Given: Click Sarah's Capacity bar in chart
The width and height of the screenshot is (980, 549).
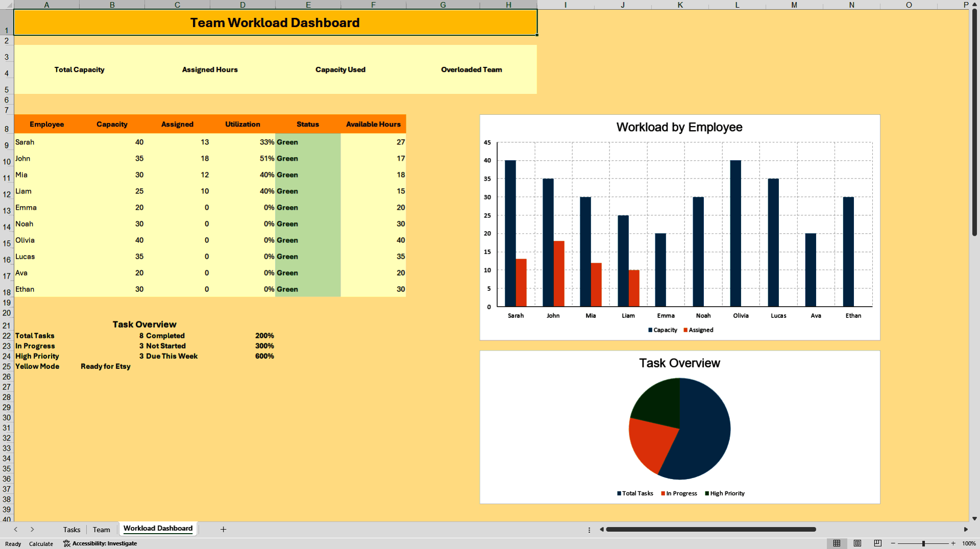Looking at the screenshot, I should (x=510, y=233).
